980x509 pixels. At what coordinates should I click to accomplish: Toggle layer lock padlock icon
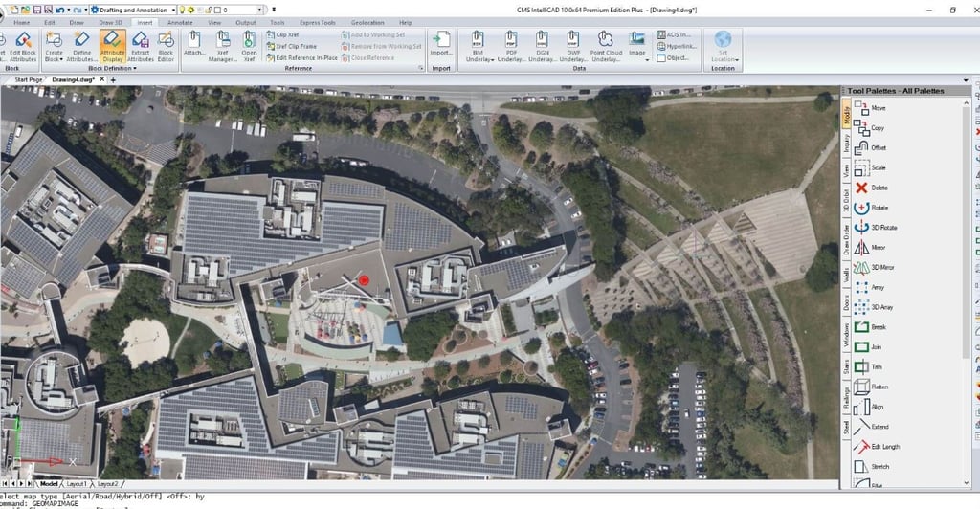point(208,10)
